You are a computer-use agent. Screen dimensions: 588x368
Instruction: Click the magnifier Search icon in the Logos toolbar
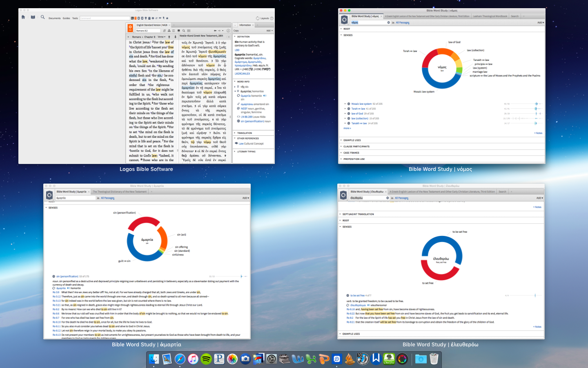[x=42, y=17]
